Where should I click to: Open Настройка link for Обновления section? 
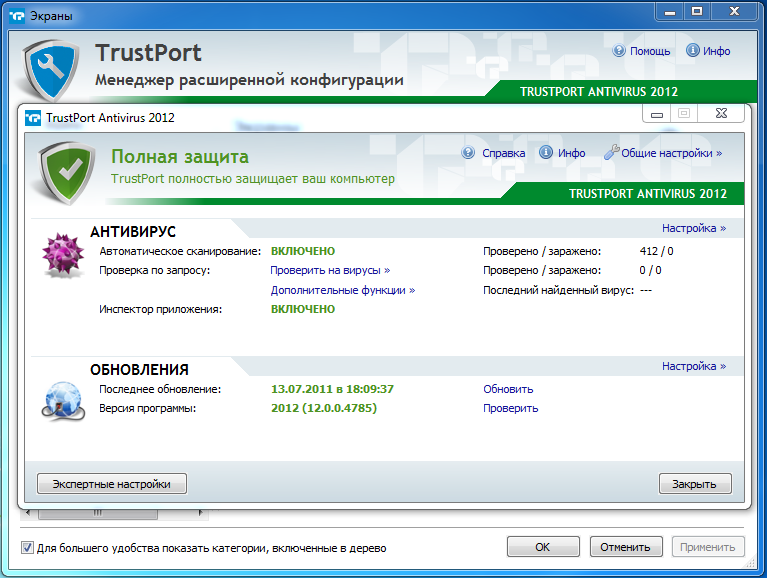point(694,366)
